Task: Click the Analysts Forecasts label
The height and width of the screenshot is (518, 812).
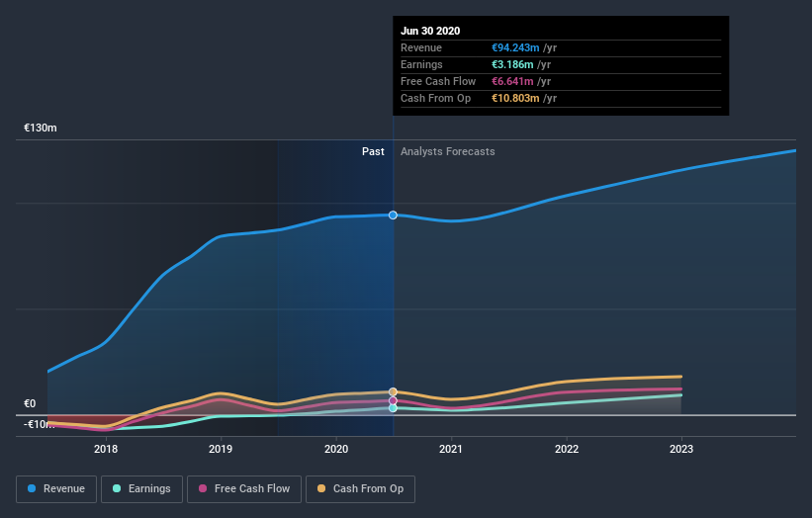Action: 447,151
